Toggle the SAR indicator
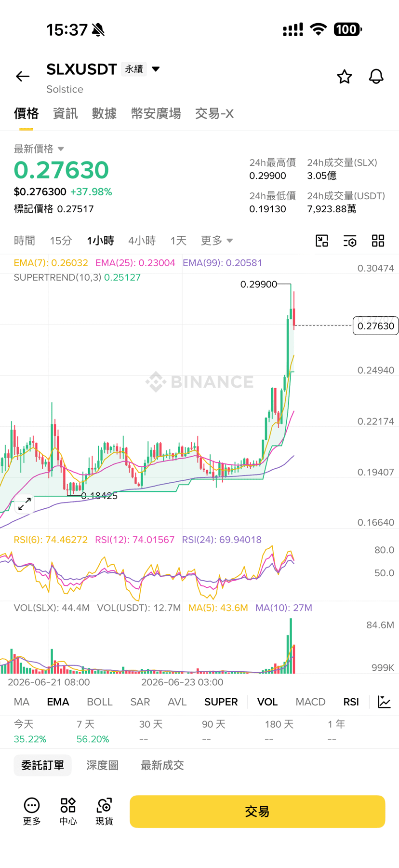 [140, 702]
